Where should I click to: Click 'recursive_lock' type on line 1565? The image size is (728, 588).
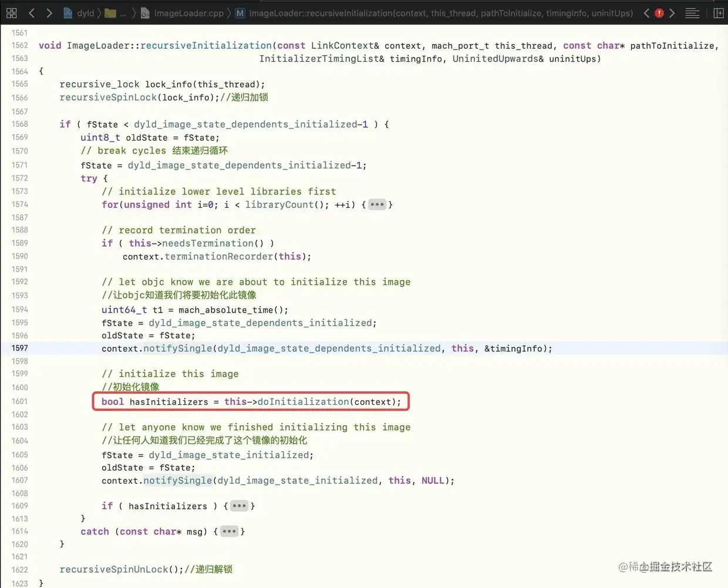(x=99, y=85)
